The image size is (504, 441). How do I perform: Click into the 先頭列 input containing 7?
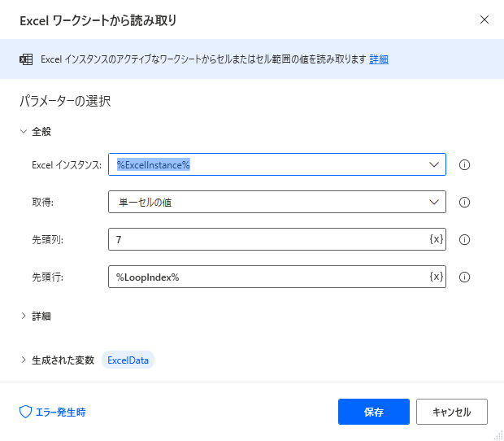pos(268,239)
